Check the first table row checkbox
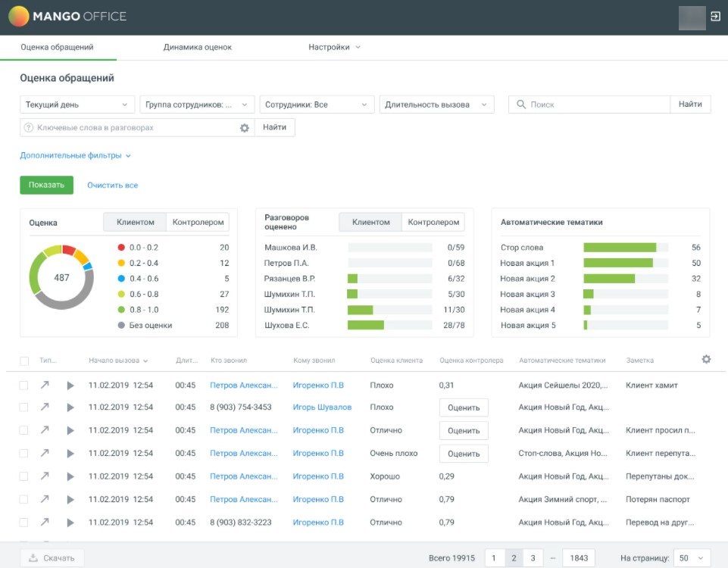This screenshot has width=728, height=568. tap(24, 385)
